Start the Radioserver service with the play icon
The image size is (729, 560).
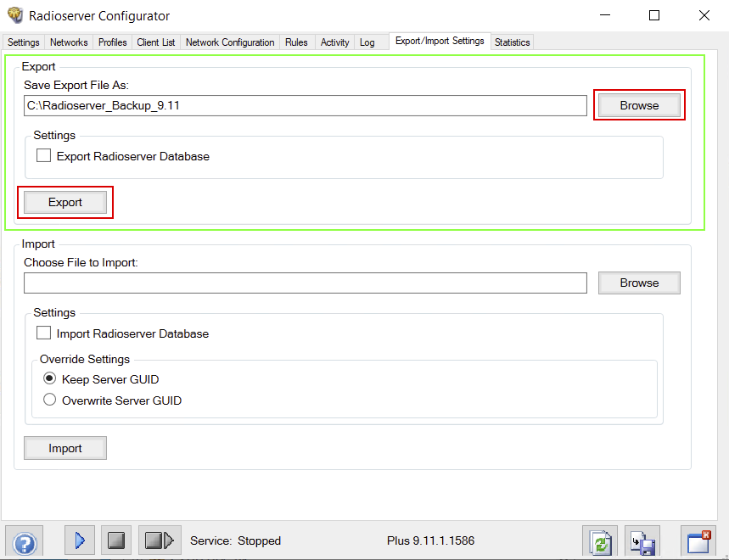80,540
